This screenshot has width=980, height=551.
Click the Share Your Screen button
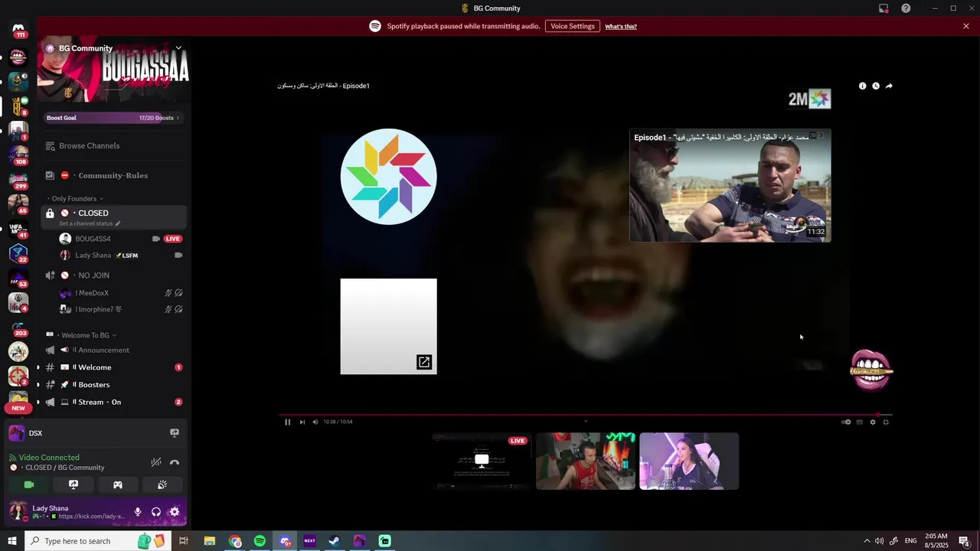coord(73,484)
